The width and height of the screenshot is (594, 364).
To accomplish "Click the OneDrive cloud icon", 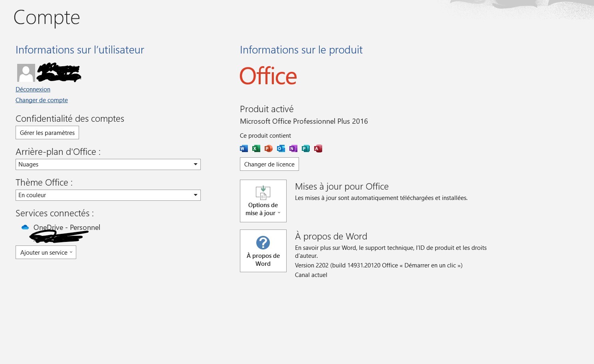I will pyautogui.click(x=25, y=227).
